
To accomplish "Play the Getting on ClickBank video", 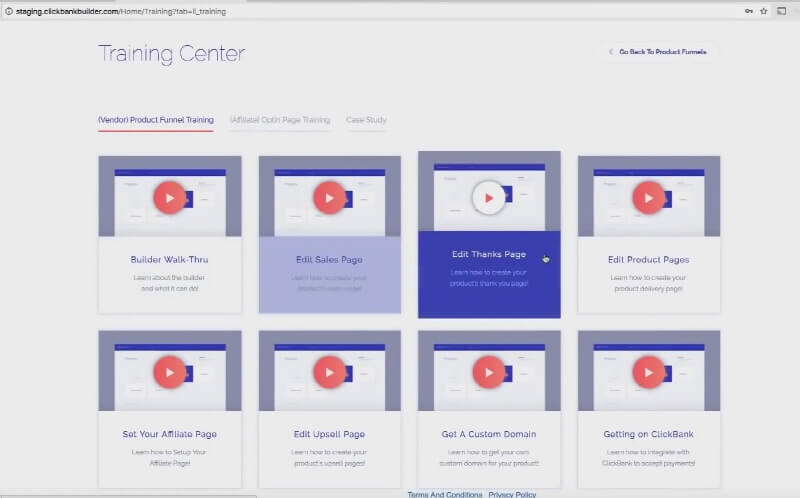I will tap(648, 372).
